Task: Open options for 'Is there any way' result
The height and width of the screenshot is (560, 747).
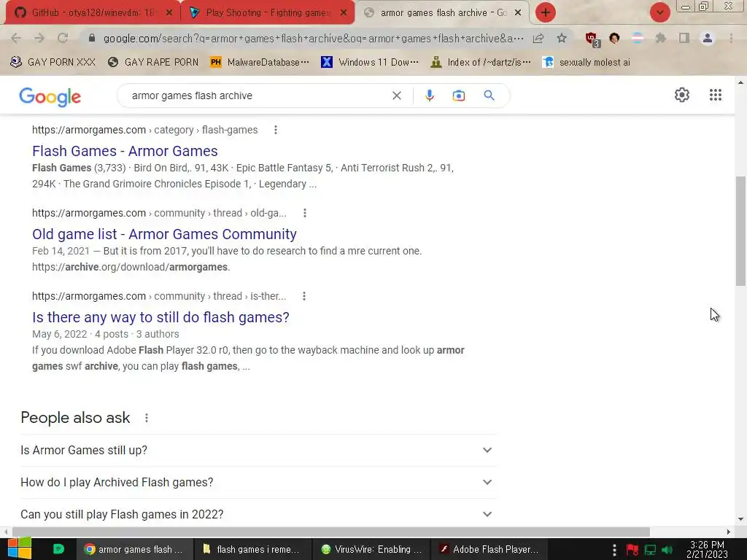Action: point(304,296)
